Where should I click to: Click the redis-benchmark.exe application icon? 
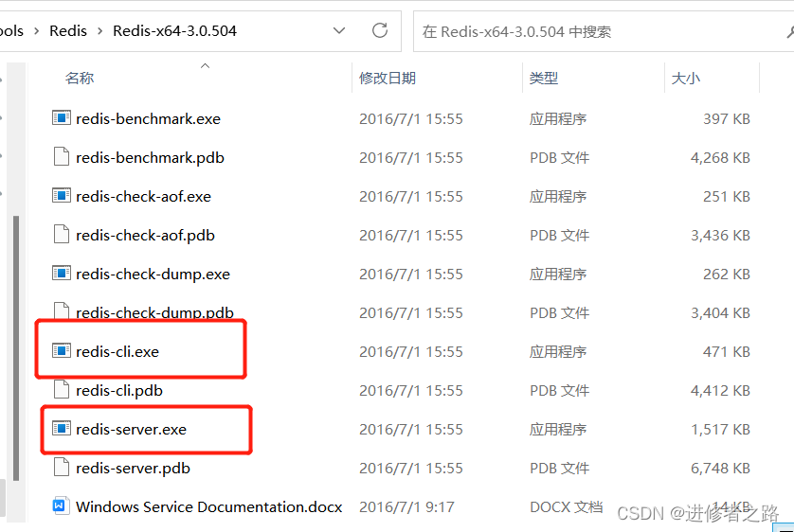pyautogui.click(x=62, y=118)
